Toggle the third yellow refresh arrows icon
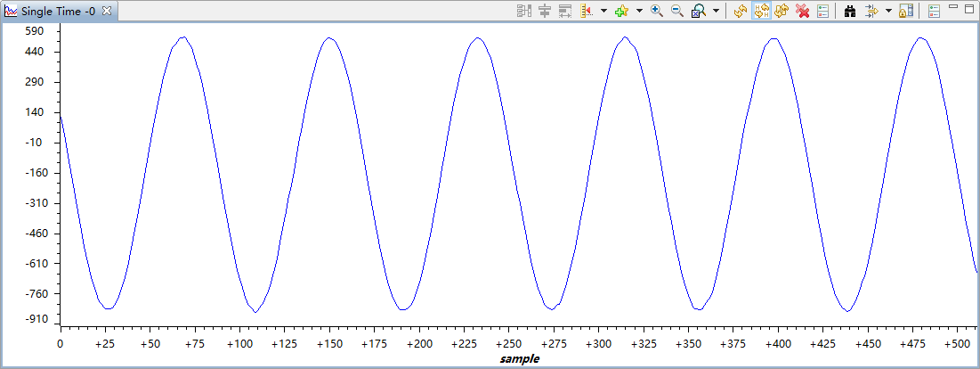Image resolution: width=980 pixels, height=369 pixels. (x=781, y=11)
